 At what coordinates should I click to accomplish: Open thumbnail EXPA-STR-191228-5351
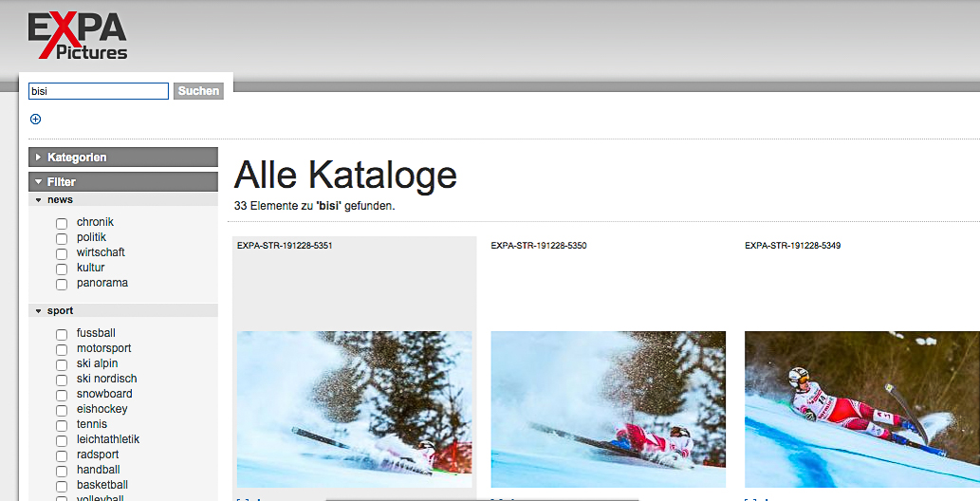355,409
